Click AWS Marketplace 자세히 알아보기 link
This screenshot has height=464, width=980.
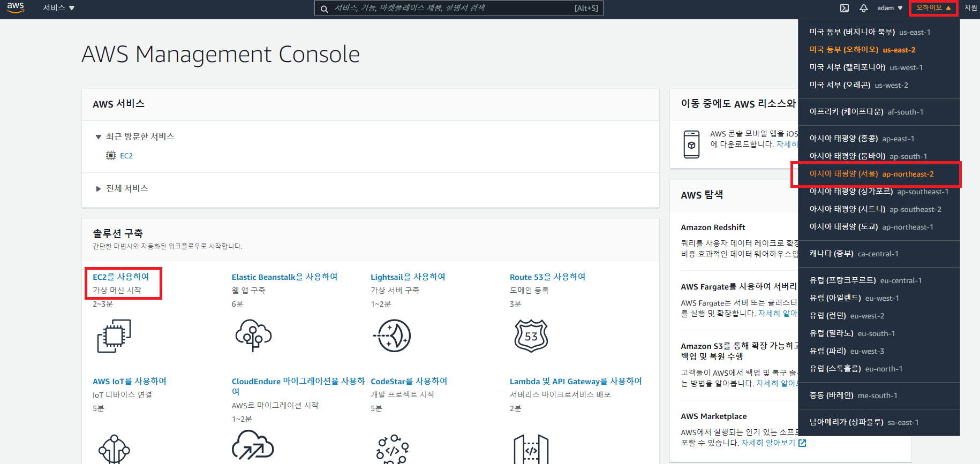(768, 443)
